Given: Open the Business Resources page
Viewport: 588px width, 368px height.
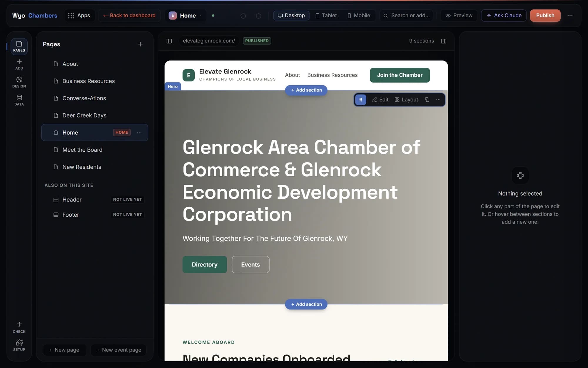Looking at the screenshot, I should click(95, 81).
